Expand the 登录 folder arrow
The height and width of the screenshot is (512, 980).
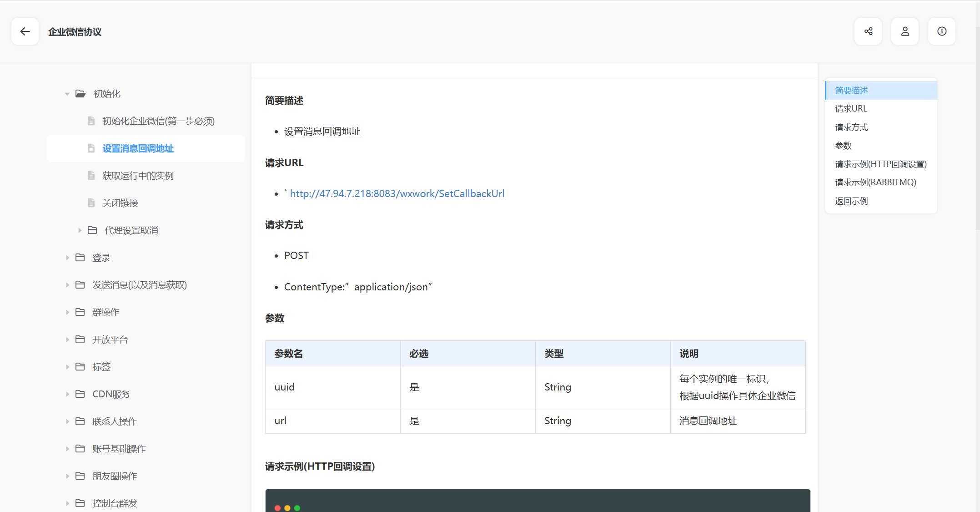point(67,258)
